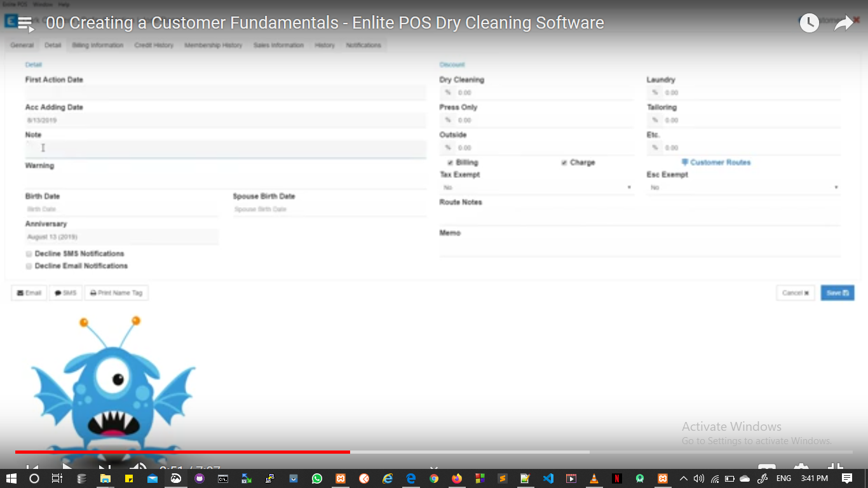Click the Warning text field
The height and width of the screenshot is (488, 868).
(226, 179)
